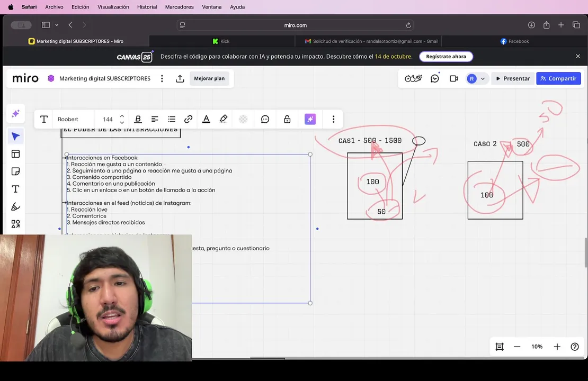Open board options three-dot menu

click(x=162, y=78)
